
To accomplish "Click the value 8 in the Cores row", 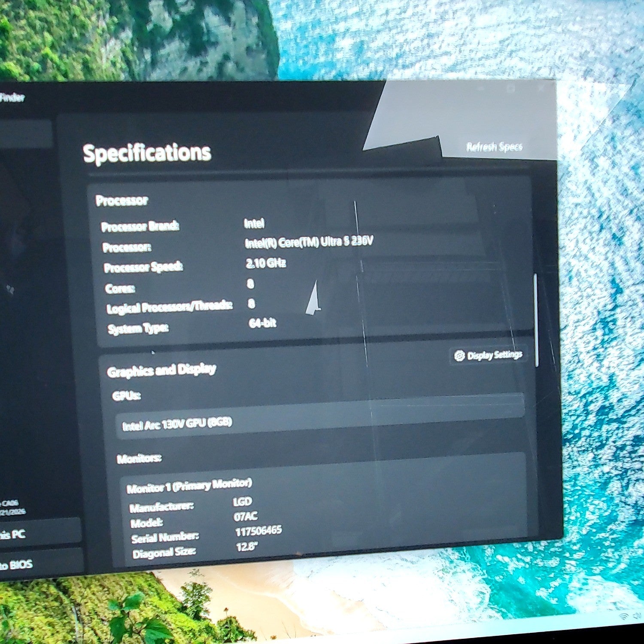I will pyautogui.click(x=250, y=283).
